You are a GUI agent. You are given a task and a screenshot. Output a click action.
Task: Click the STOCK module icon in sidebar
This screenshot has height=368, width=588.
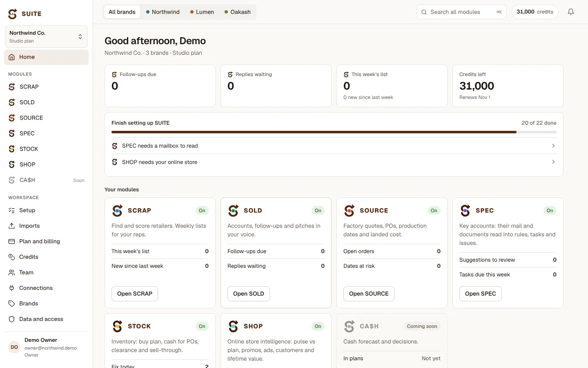click(12, 149)
